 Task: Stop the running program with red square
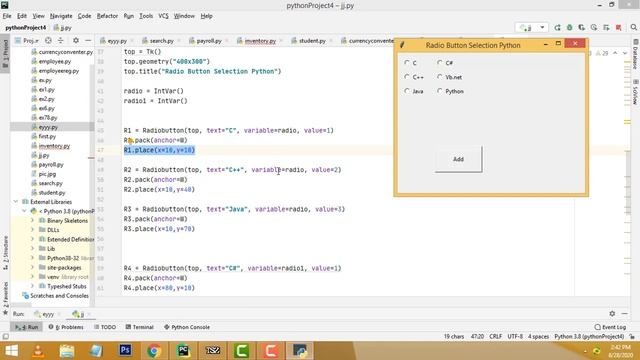(x=619, y=27)
